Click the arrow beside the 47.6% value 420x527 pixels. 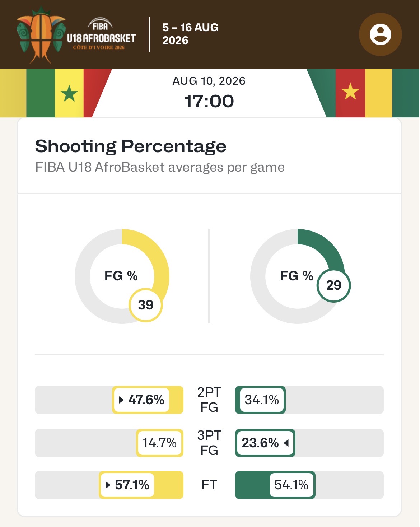click(x=121, y=400)
